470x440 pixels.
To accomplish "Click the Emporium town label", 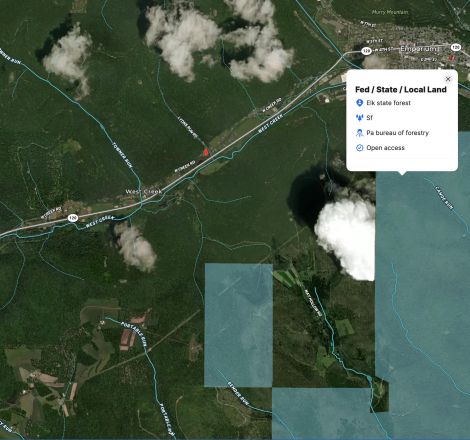I will [420, 49].
